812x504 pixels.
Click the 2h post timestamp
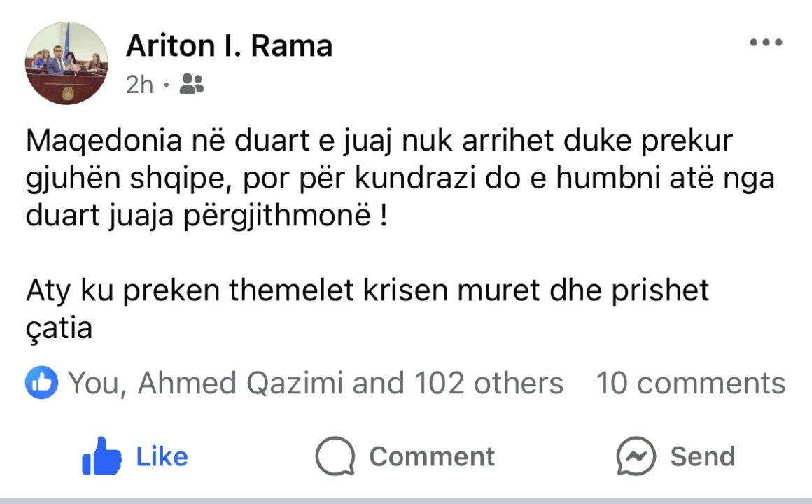[139, 85]
